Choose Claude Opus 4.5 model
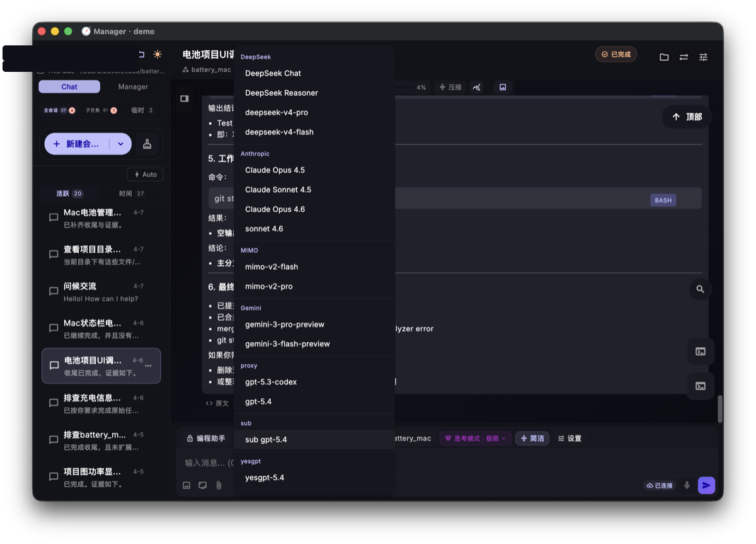The width and height of the screenshot is (756, 544). coord(314,170)
